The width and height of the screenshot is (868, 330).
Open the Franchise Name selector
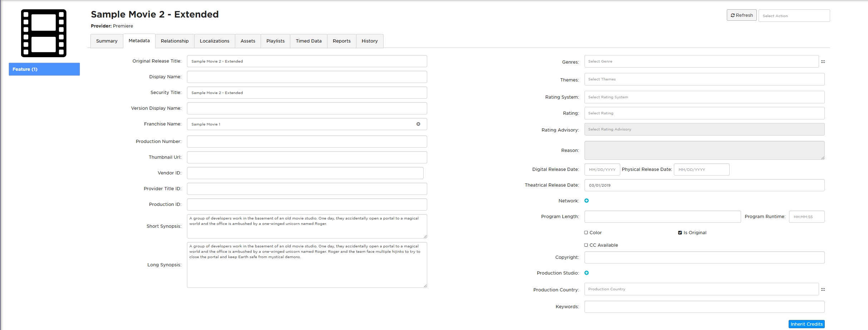(307, 124)
